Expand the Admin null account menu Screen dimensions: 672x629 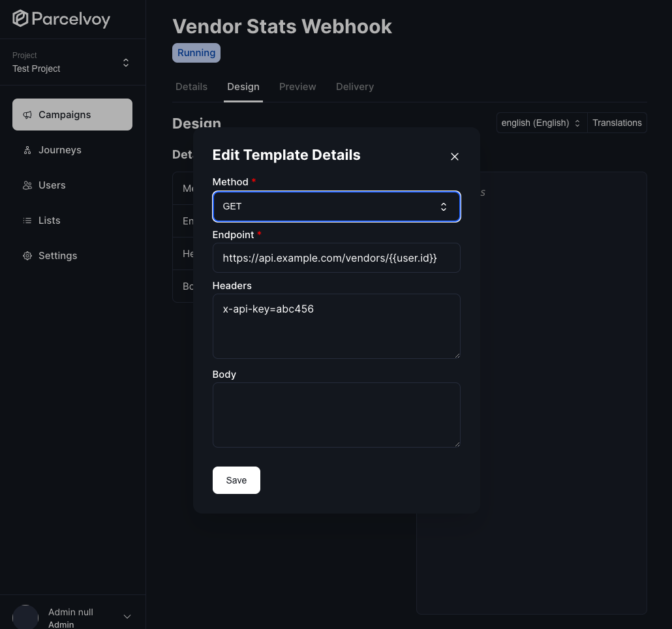127,617
